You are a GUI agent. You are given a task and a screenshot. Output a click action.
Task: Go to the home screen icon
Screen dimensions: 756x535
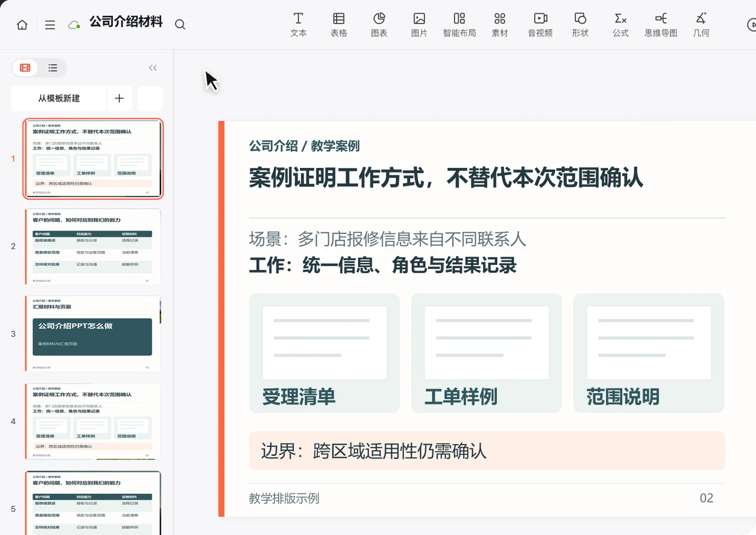[x=22, y=25]
